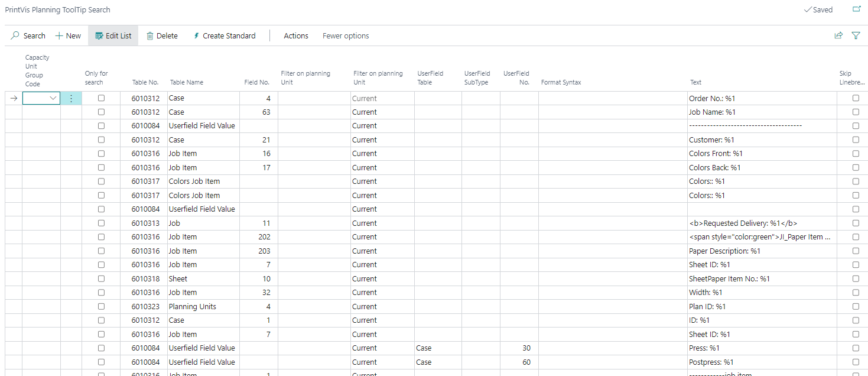Click the Delete trash icon
The height and width of the screenshot is (376, 868).
(x=150, y=36)
